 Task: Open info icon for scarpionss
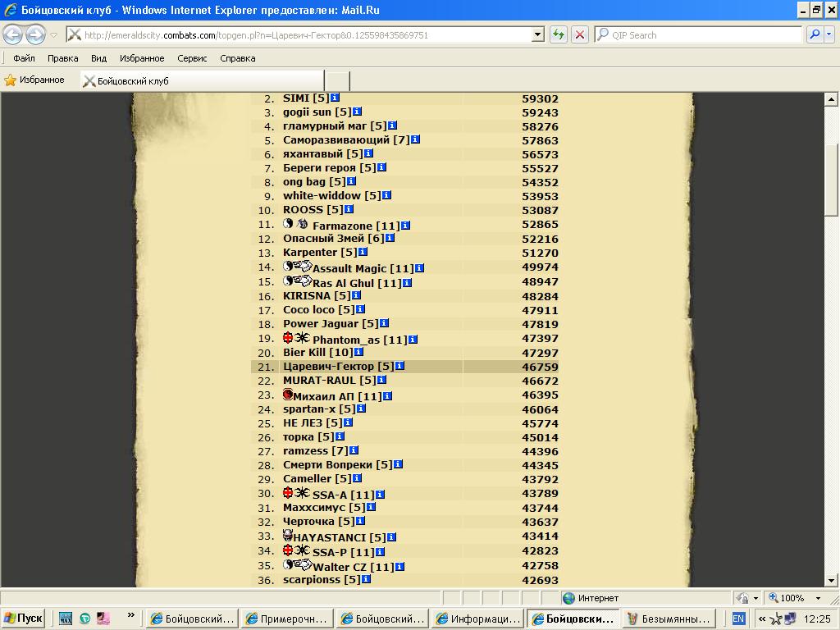[x=366, y=579]
